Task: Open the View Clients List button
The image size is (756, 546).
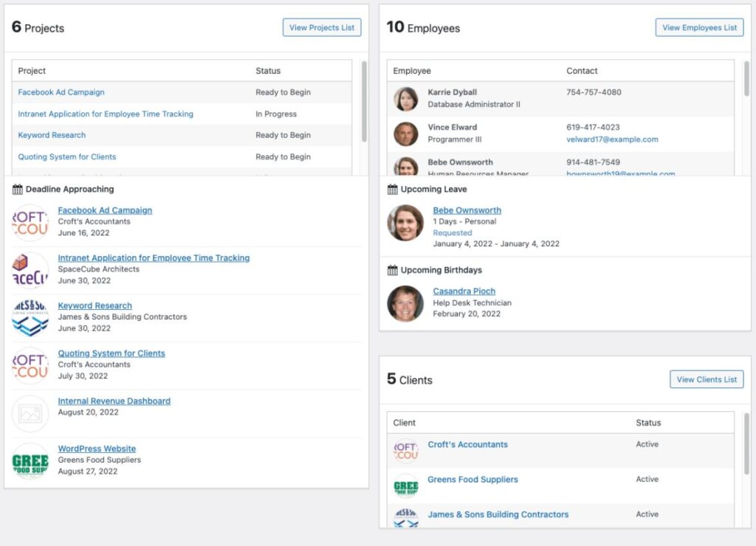Action: 707,379
